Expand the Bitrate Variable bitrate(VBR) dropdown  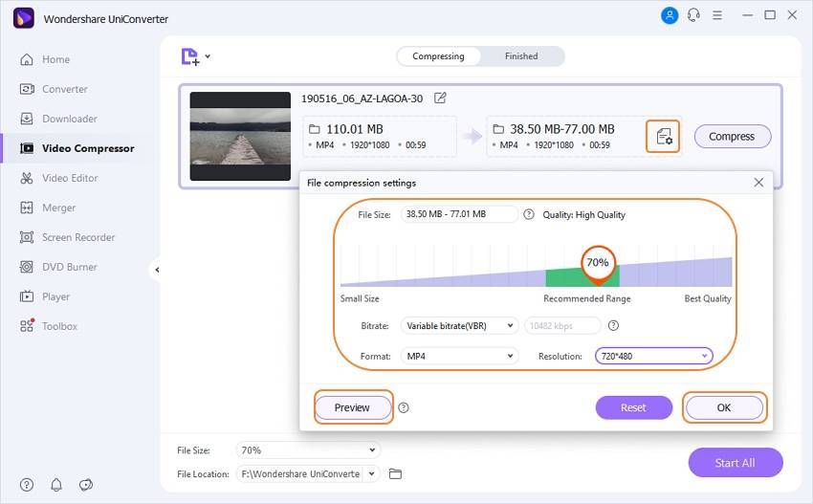pyautogui.click(x=459, y=325)
